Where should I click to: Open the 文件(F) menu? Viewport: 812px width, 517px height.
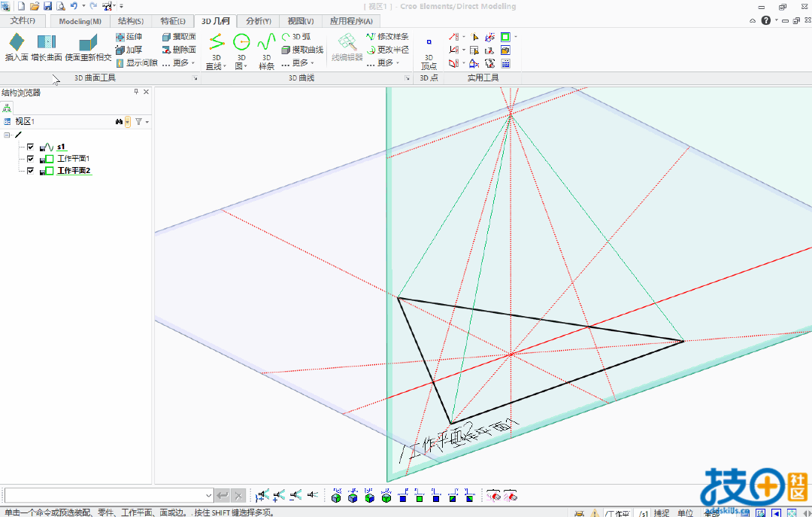click(x=23, y=21)
